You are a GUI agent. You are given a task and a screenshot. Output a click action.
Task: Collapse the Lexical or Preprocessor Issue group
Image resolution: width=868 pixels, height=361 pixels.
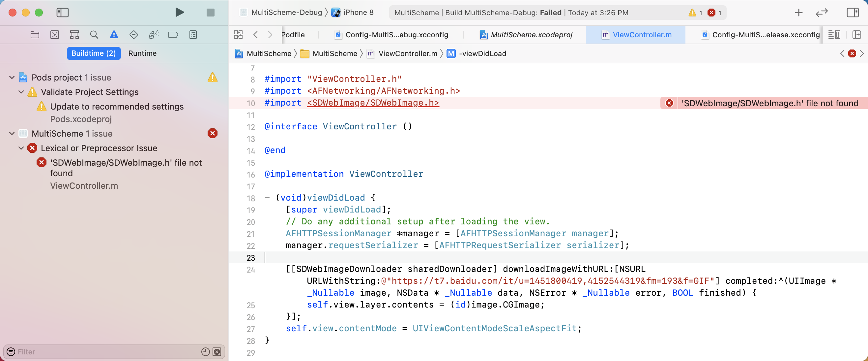tap(21, 148)
